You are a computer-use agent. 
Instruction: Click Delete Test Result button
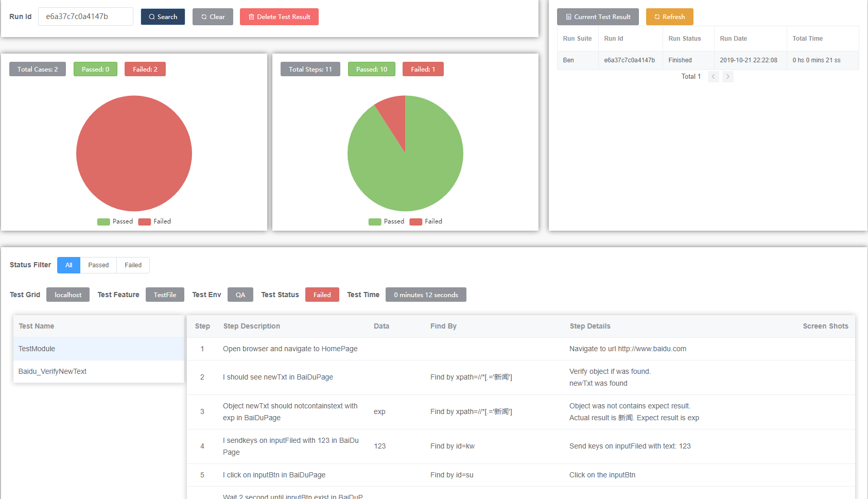279,16
